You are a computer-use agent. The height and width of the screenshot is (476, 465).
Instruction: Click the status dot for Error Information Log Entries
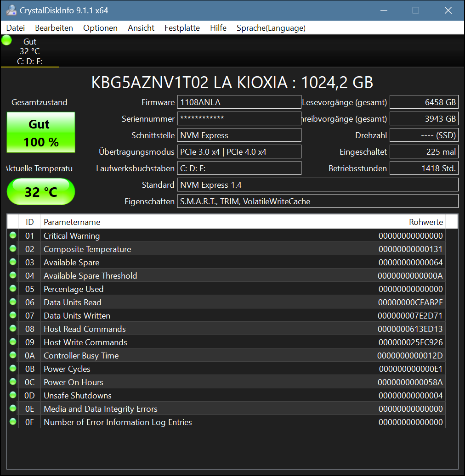click(13, 422)
